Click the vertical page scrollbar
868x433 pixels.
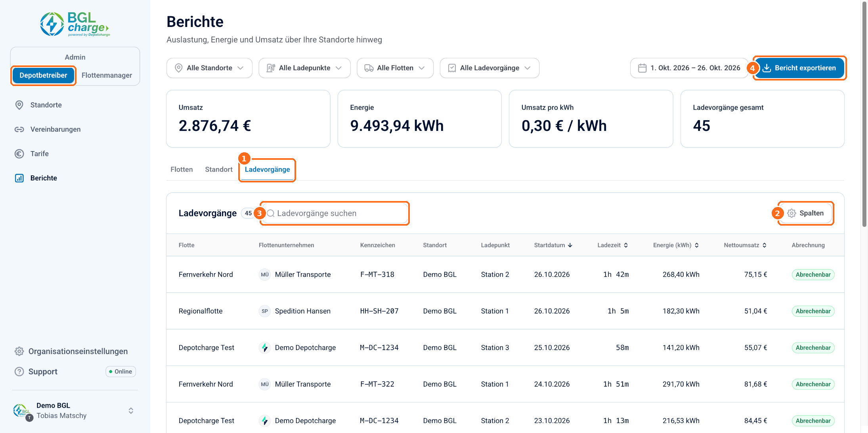(x=864, y=115)
